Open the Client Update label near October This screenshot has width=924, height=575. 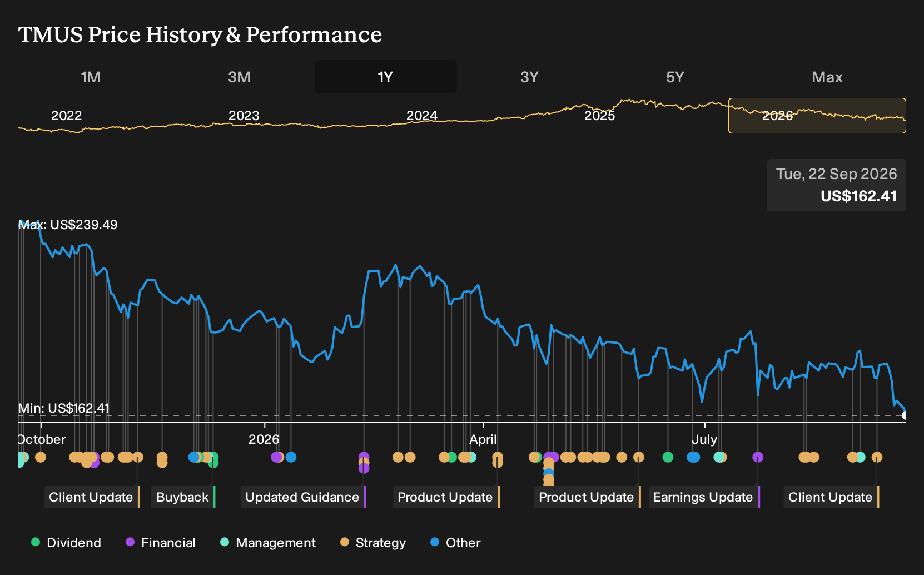tap(92, 497)
